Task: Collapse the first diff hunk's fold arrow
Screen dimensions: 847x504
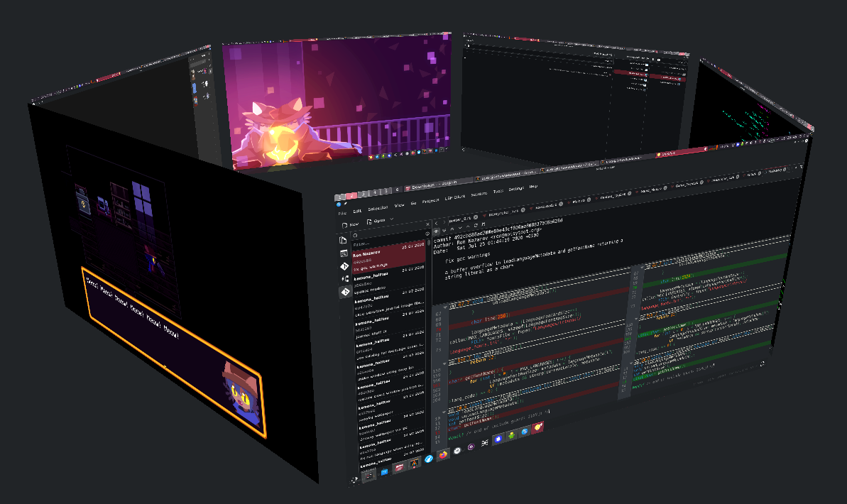Action: pyautogui.click(x=444, y=306)
